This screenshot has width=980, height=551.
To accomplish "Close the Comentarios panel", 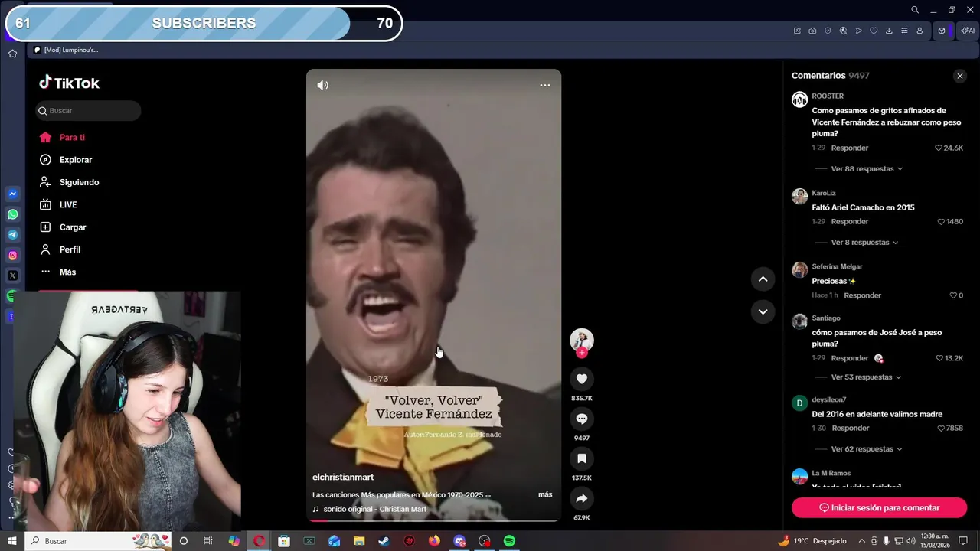I will pos(959,76).
